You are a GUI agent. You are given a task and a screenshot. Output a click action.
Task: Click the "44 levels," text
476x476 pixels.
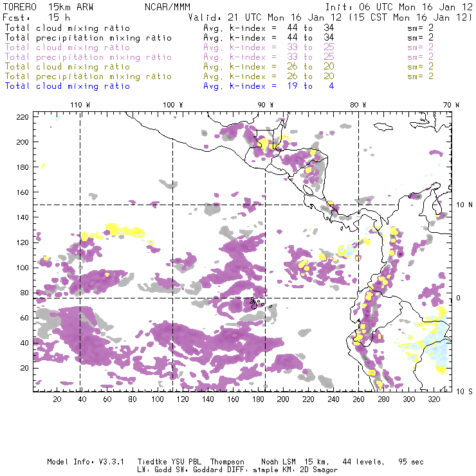pyautogui.click(x=363, y=462)
